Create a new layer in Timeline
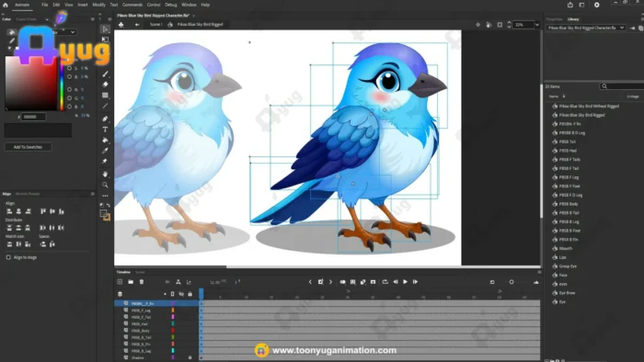The image size is (644, 362). click(120, 282)
